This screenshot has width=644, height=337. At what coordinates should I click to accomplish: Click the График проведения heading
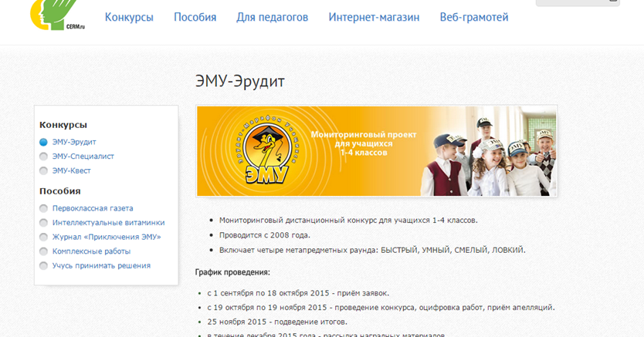[x=232, y=273]
